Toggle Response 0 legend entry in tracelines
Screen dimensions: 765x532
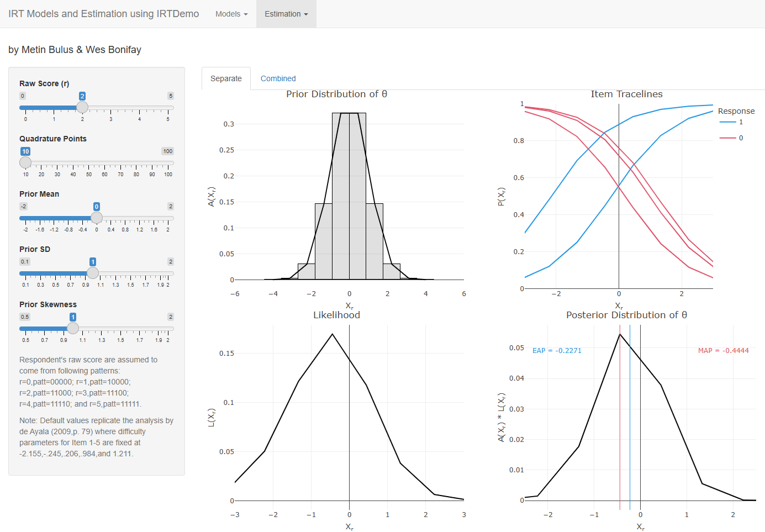(x=731, y=138)
